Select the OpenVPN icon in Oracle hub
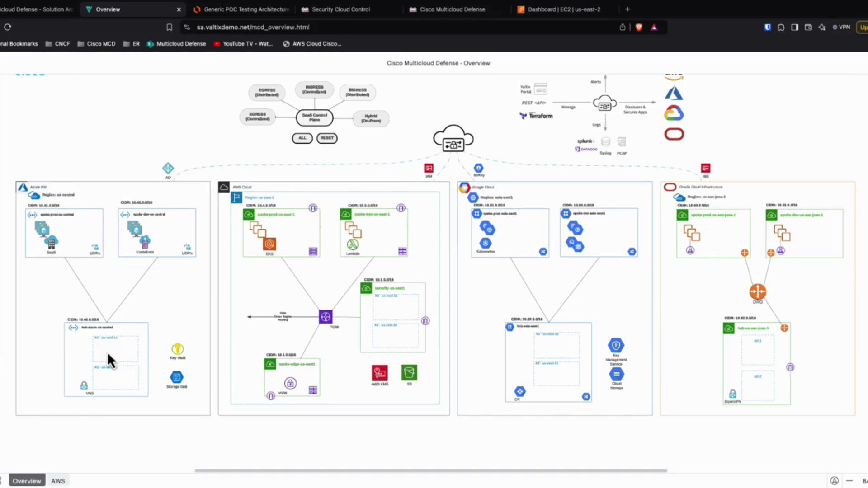The image size is (868, 488). coord(732,394)
